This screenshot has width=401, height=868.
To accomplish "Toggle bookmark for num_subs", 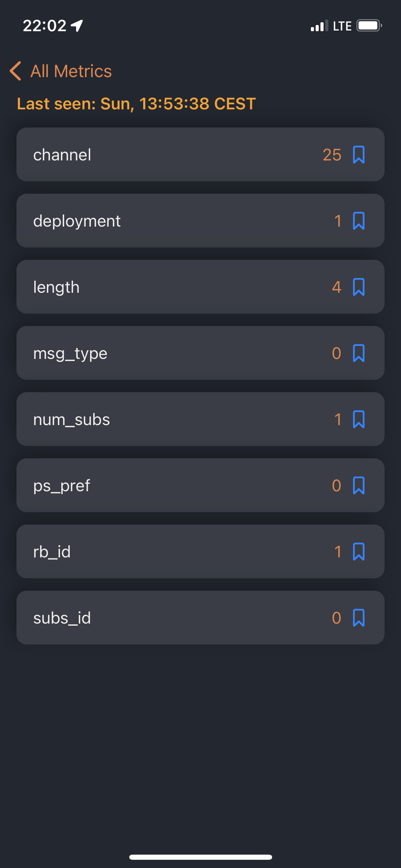I will click(359, 419).
